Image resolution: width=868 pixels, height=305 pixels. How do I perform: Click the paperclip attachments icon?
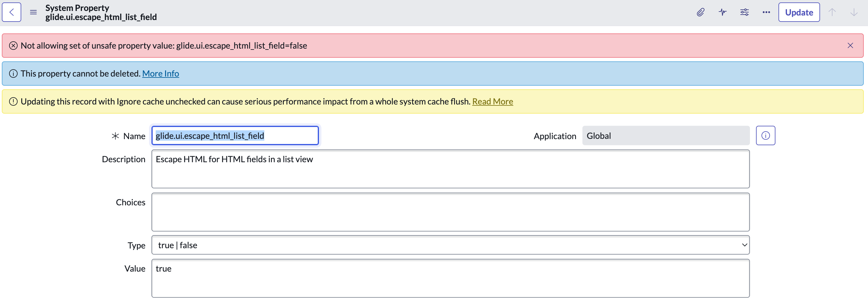click(700, 12)
